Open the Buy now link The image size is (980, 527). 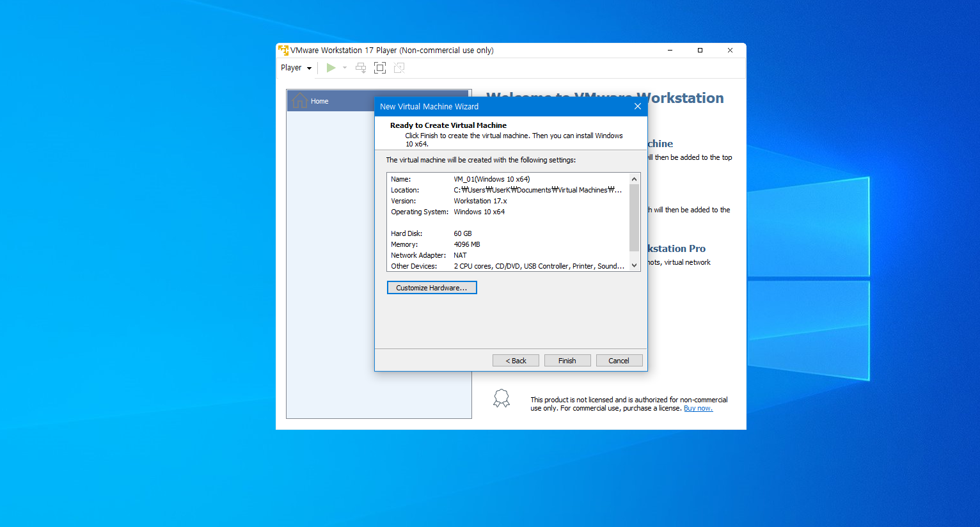coord(698,408)
